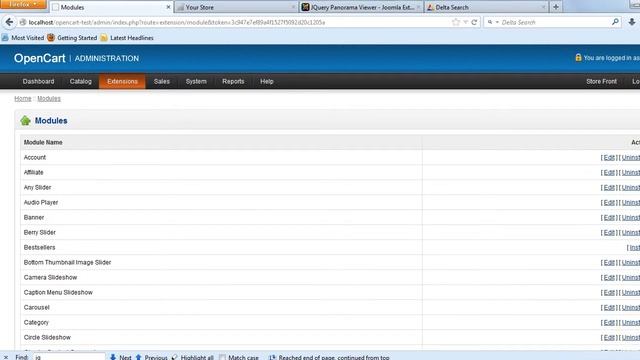This screenshot has height=360, width=640.
Task: Click Edit for Berry Slider module
Action: 609,233
